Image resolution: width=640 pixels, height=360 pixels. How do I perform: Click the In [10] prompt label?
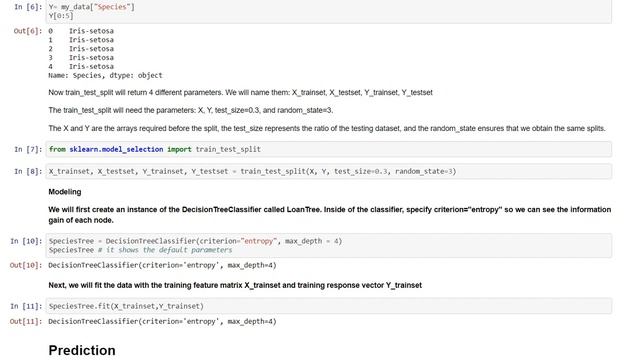coord(26,241)
